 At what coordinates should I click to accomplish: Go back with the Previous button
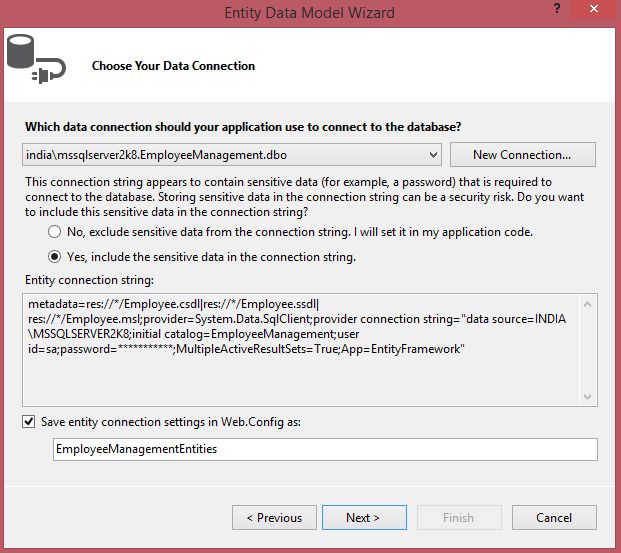[273, 518]
